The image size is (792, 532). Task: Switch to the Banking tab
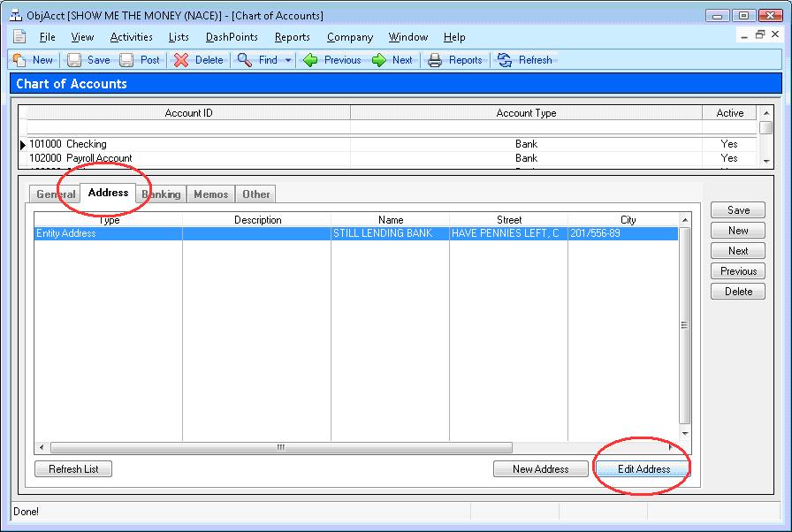(x=162, y=194)
